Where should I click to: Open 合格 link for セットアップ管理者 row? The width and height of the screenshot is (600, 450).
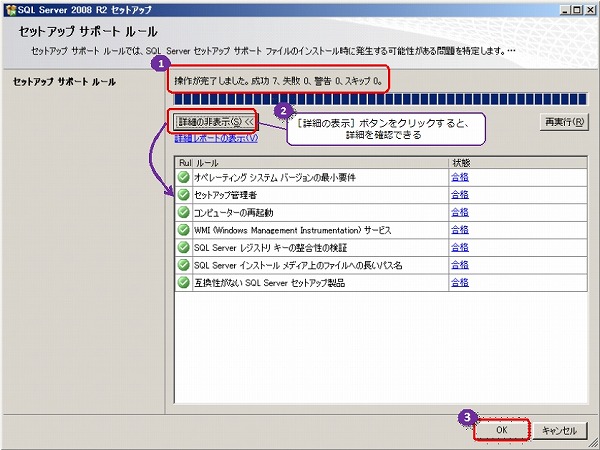[460, 195]
